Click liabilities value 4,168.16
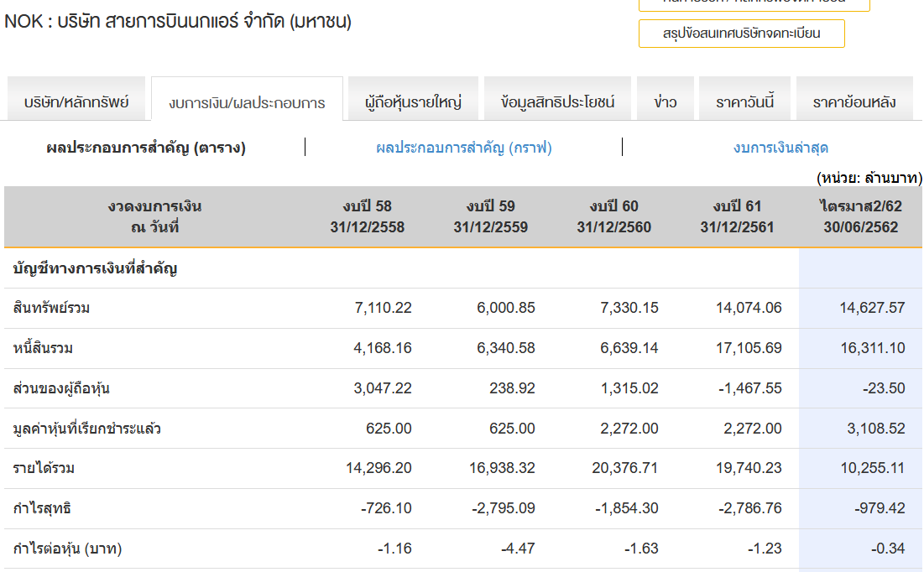This screenshot has width=924, height=572. 383,348
